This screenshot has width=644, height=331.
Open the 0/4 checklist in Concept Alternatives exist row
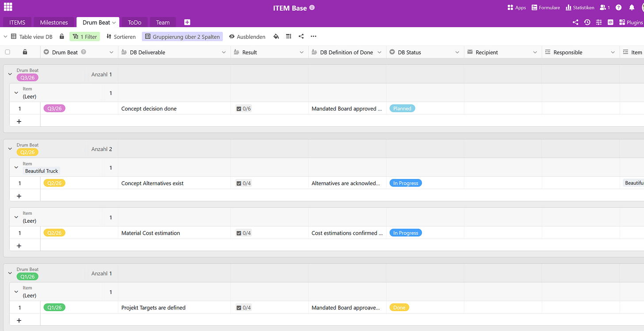pyautogui.click(x=244, y=183)
